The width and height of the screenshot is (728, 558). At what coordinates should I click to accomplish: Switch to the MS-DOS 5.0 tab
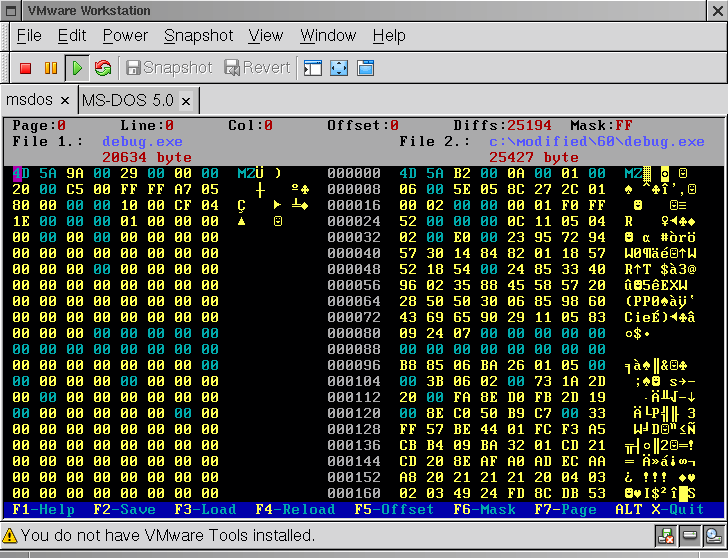pos(127,100)
